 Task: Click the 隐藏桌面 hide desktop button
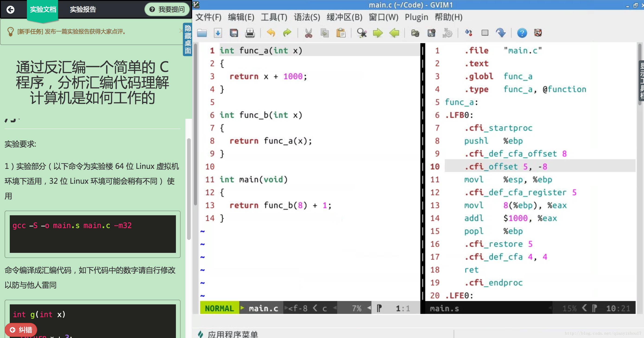coord(188,40)
